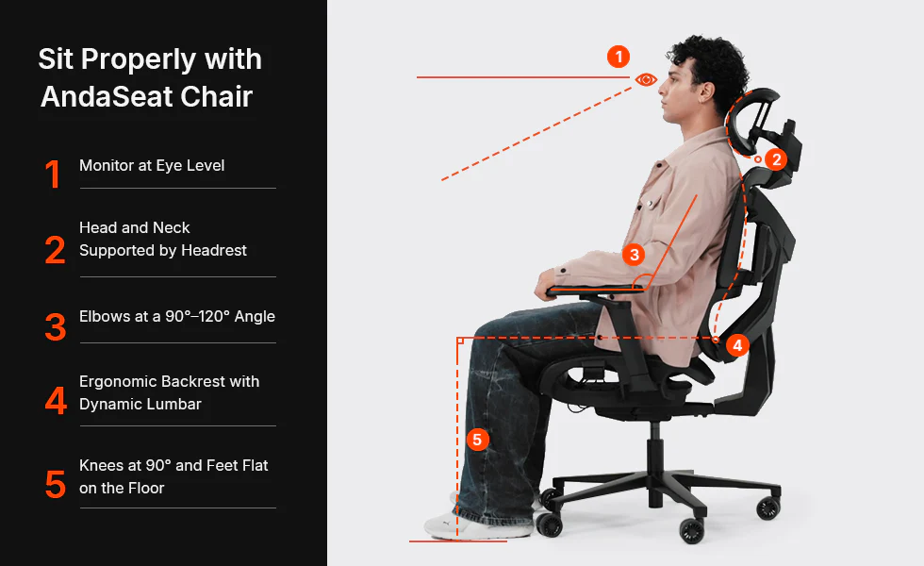Click the large orange number 5 in list
Viewport: 924px width, 566px height.
pyautogui.click(x=56, y=485)
